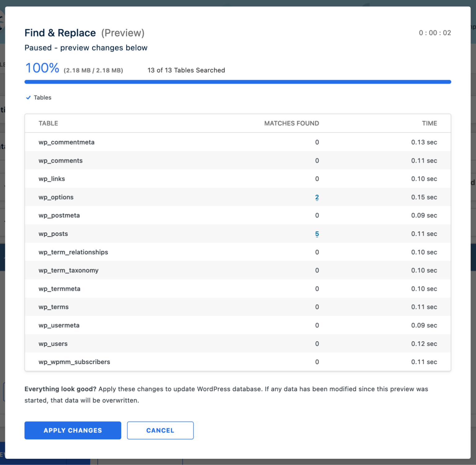Select the wp_postmeta row
476x465 pixels.
tap(59, 215)
